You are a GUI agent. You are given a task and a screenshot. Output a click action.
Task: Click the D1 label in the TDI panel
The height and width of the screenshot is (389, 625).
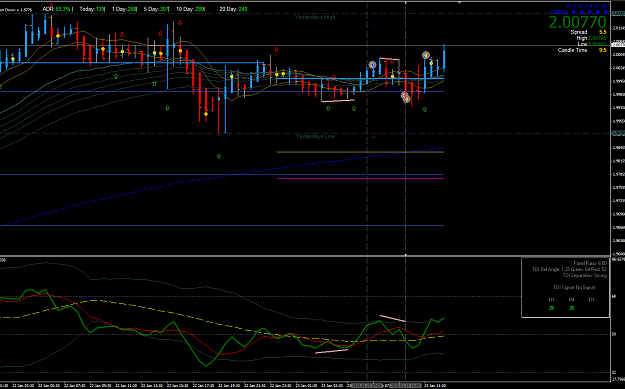(591, 299)
